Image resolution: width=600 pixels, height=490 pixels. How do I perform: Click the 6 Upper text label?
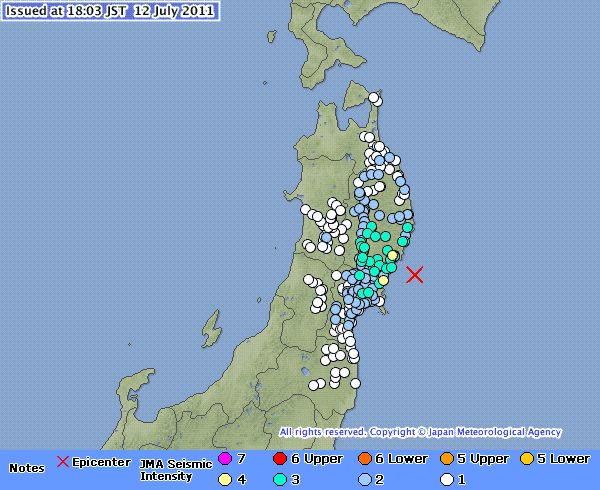point(316,459)
